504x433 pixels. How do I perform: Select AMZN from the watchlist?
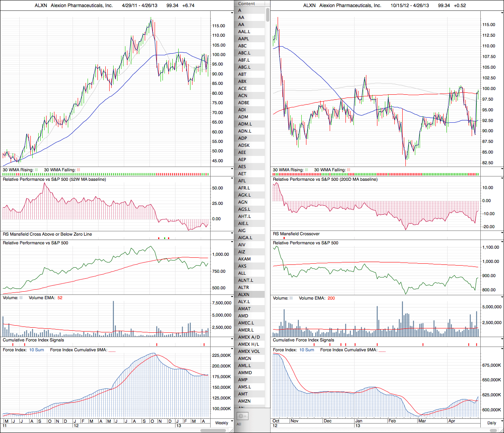244,401
